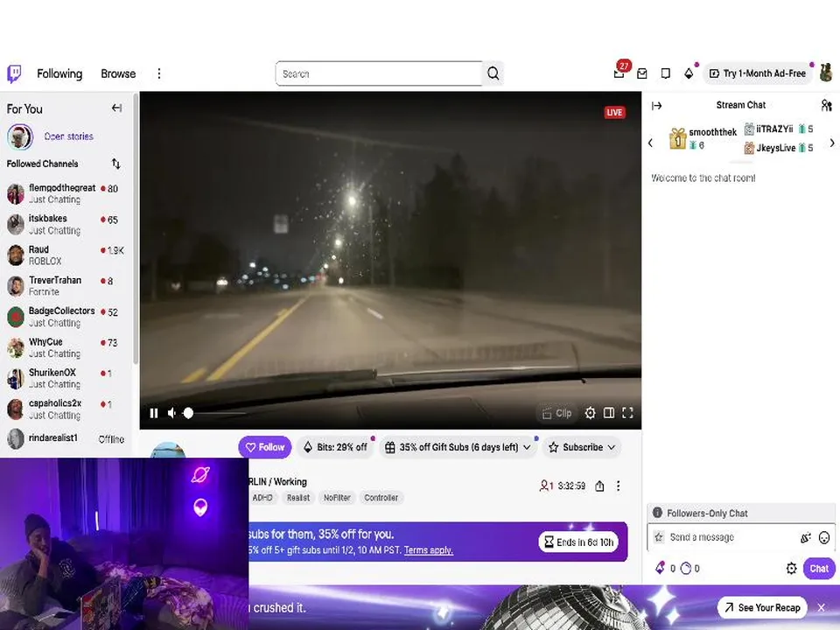
Task: Click the Send a message field
Action: pyautogui.click(x=731, y=537)
